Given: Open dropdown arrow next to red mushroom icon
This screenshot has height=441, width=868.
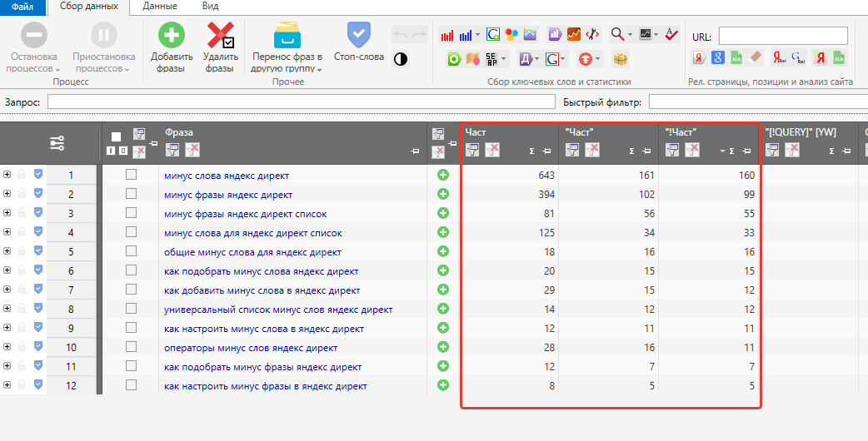Looking at the screenshot, I should (598, 58).
